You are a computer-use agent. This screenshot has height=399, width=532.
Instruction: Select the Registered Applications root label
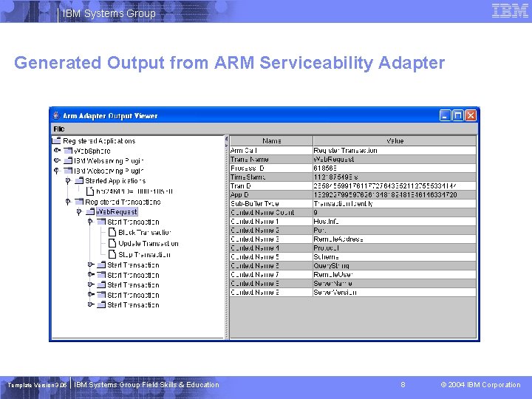(99, 140)
